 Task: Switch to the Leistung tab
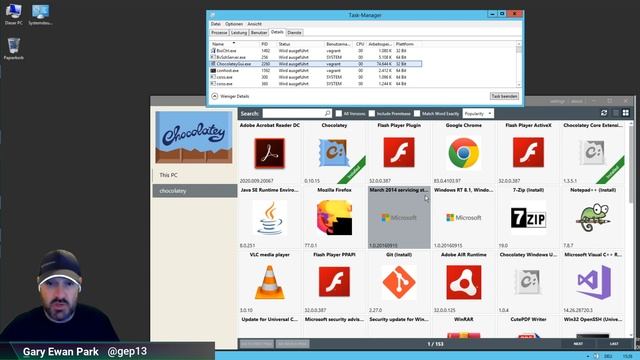(239, 33)
